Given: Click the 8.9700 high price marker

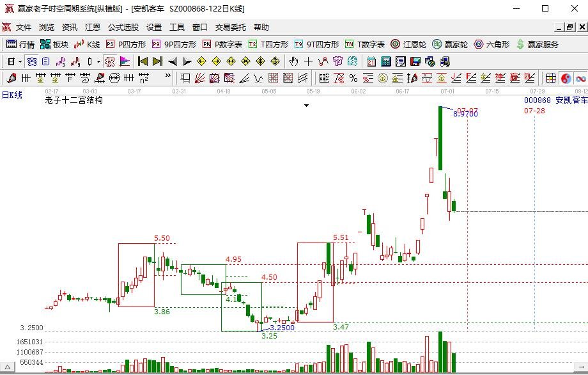Looking at the screenshot, I should tap(465, 114).
